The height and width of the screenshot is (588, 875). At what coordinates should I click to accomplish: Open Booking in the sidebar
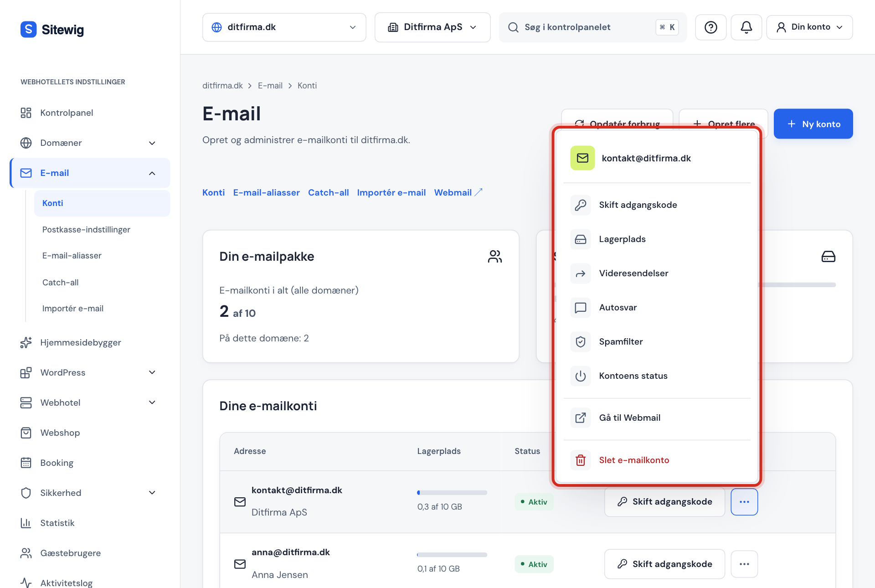(x=90, y=463)
